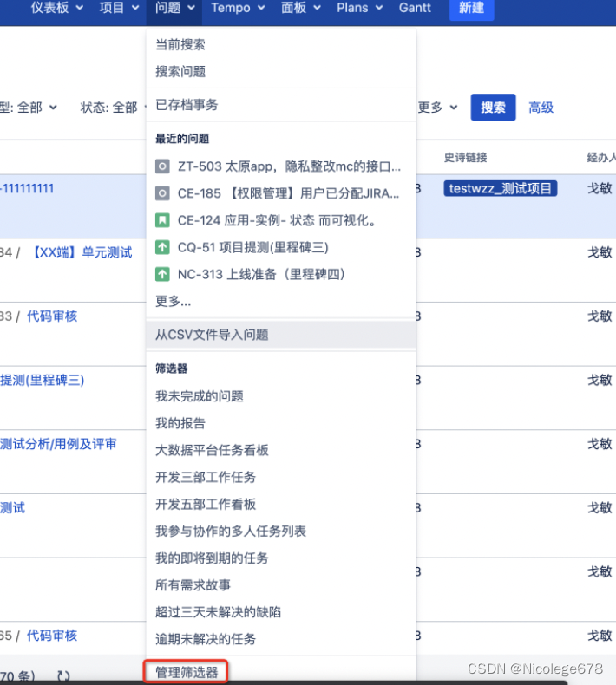Image resolution: width=616 pixels, height=685 pixels.
Task: Select filter 我的即将到期的任务
Action: coord(281,558)
